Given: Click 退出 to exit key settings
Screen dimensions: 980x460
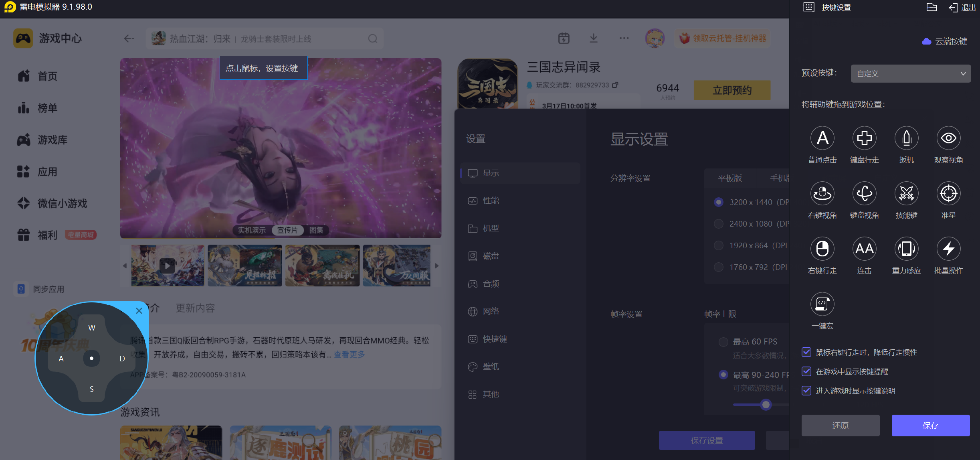Looking at the screenshot, I should pyautogui.click(x=962, y=8).
